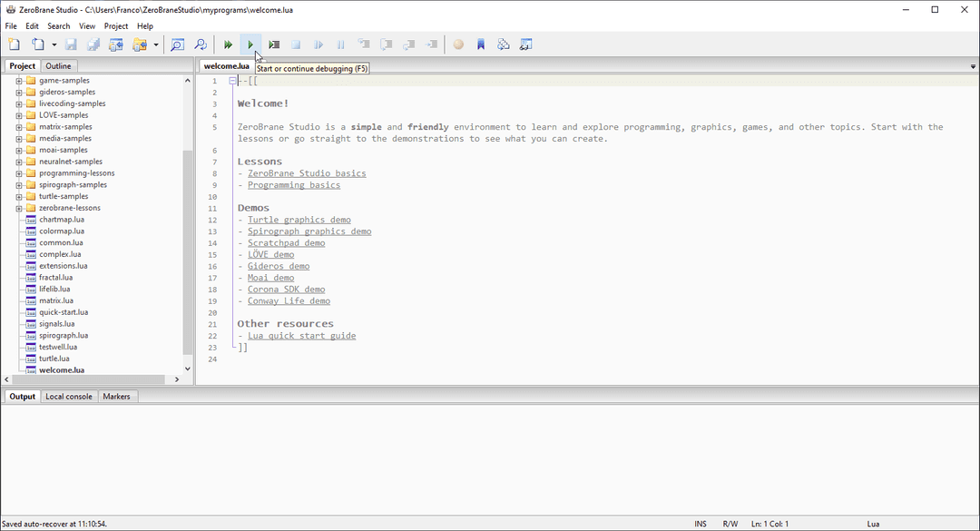Viewport: 980px width, 531px height.
Task: Set a bookmark with the blue bookmark icon
Action: point(480,44)
